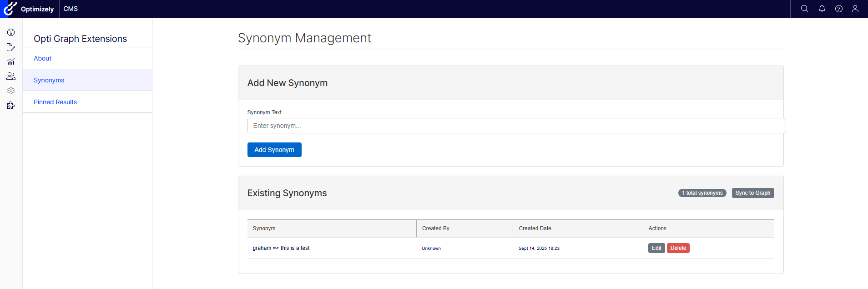Open the user profile icon
Viewport: 868px width, 289px height.
click(855, 9)
